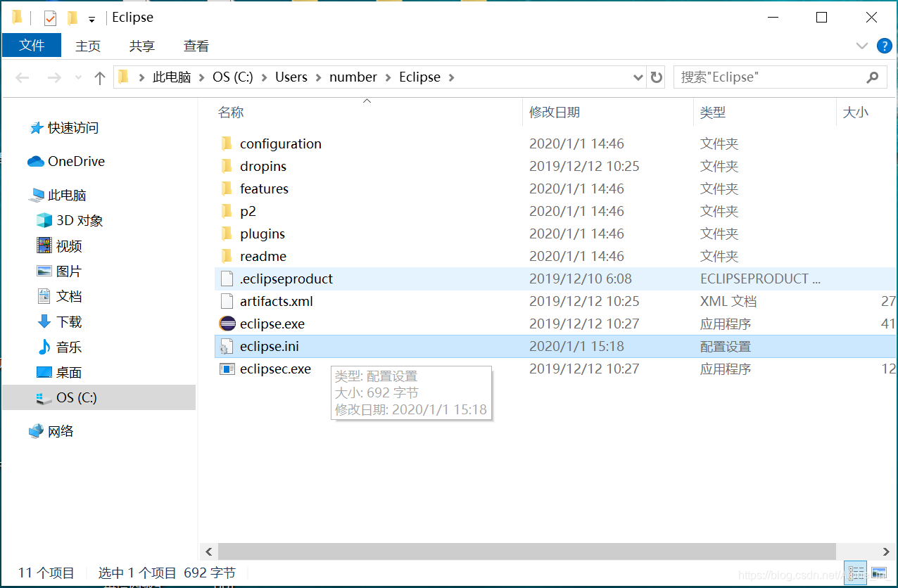The width and height of the screenshot is (898, 588).
Task: Select the eclipse.ini settings file icon
Action: pos(227,347)
